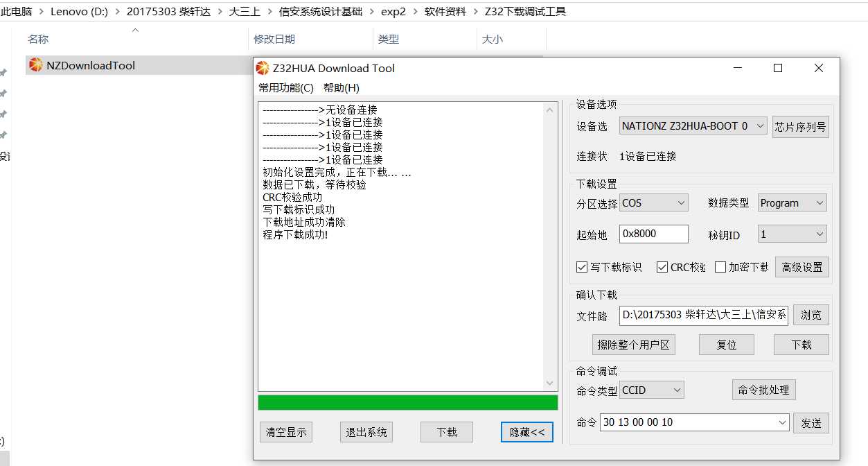Image resolution: width=868 pixels, height=466 pixels.
Task: Click the NZDownloadTool file icon
Action: click(35, 65)
